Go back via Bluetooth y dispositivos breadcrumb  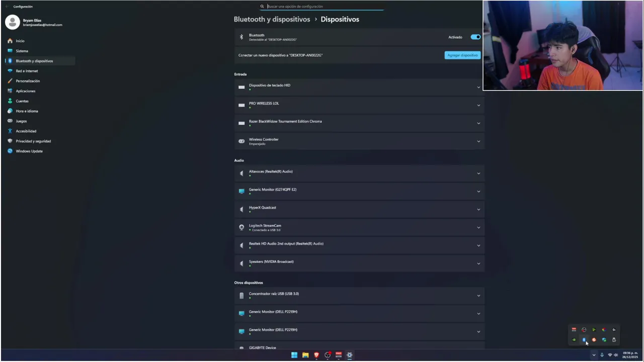click(x=272, y=19)
